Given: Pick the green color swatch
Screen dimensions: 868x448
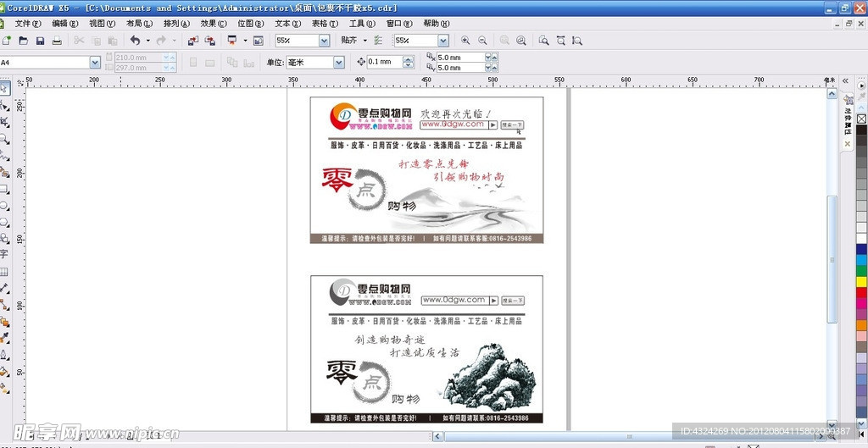Looking at the screenshot, I should coord(861,270).
